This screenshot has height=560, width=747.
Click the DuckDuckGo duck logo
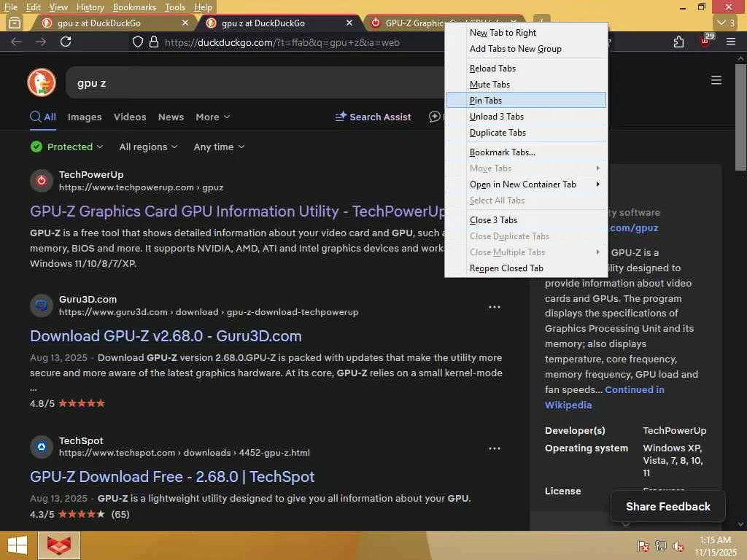tap(42, 82)
